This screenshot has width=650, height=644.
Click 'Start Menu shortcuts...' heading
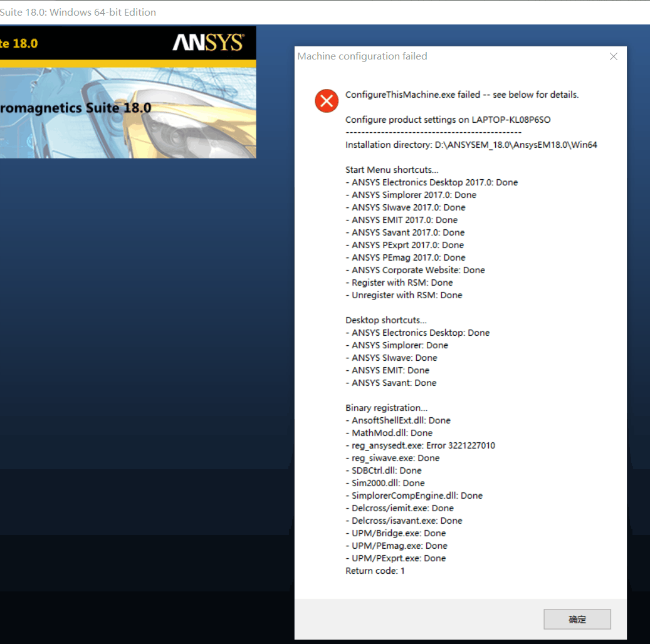point(392,170)
